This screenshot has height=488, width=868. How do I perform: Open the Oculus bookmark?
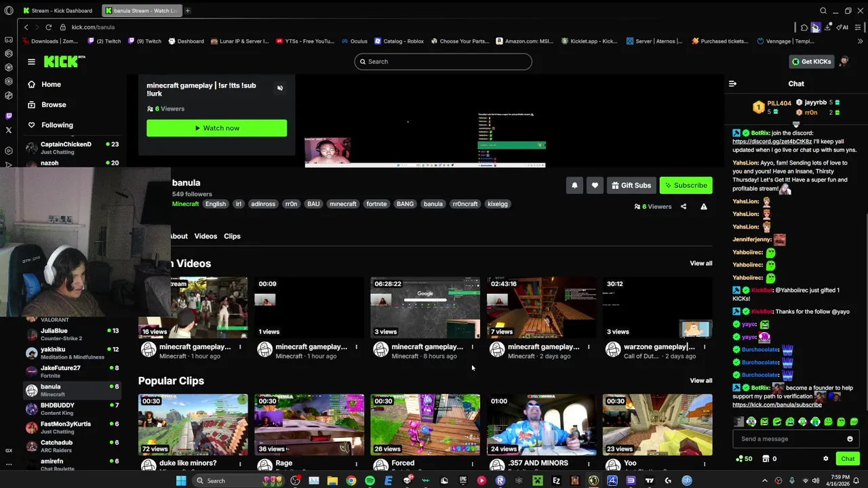pyautogui.click(x=354, y=41)
